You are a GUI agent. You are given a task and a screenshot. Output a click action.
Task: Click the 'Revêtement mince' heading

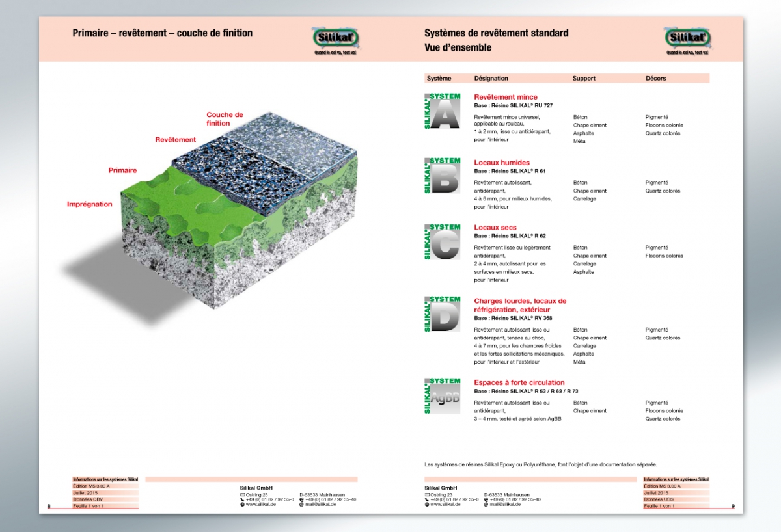506,97
